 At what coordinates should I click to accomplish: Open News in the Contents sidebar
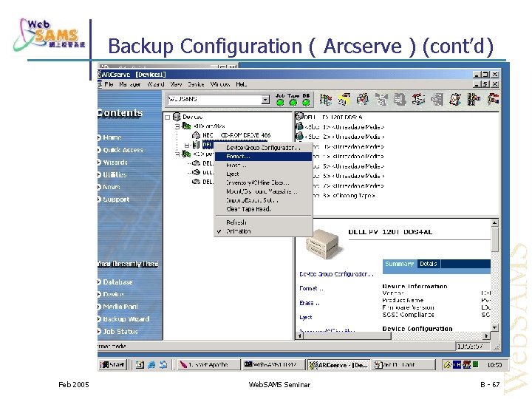pos(112,187)
